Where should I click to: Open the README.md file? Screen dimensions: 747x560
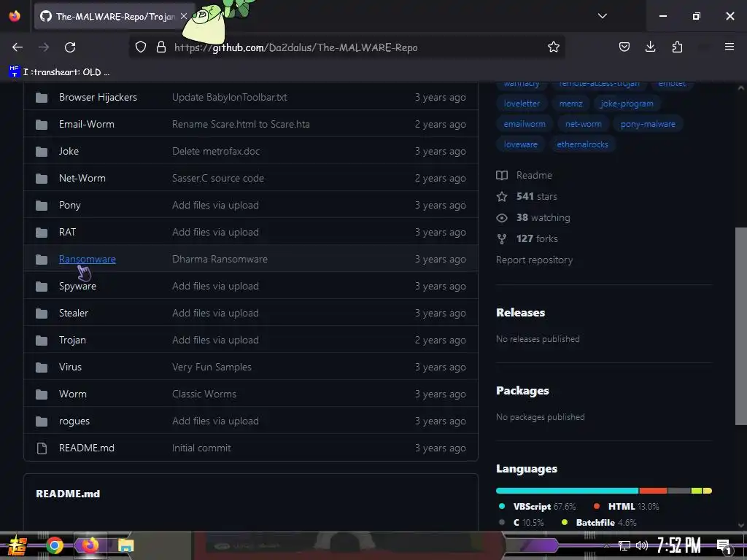click(x=86, y=448)
